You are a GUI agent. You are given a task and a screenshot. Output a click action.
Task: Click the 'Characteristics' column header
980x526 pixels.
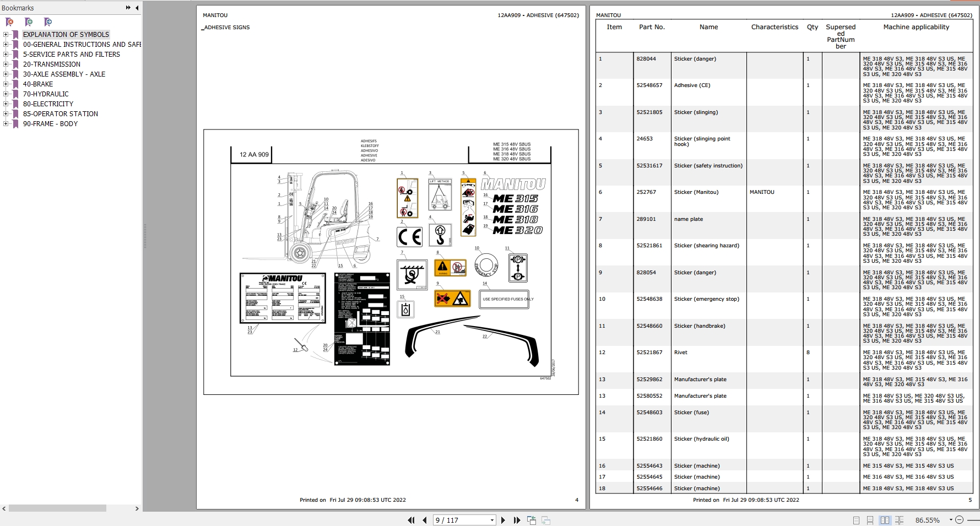775,27
